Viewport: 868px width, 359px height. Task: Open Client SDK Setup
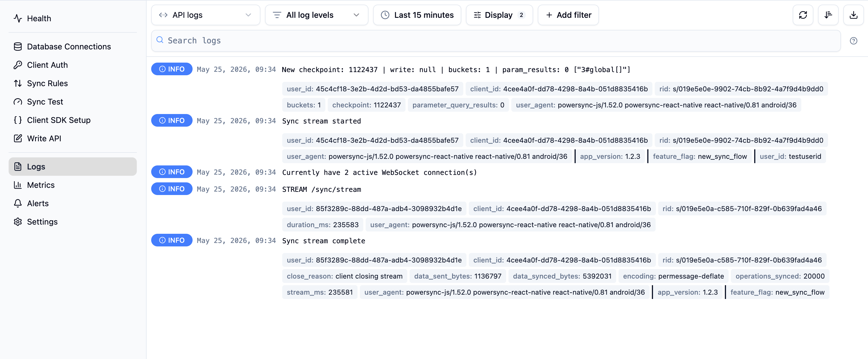point(72,120)
